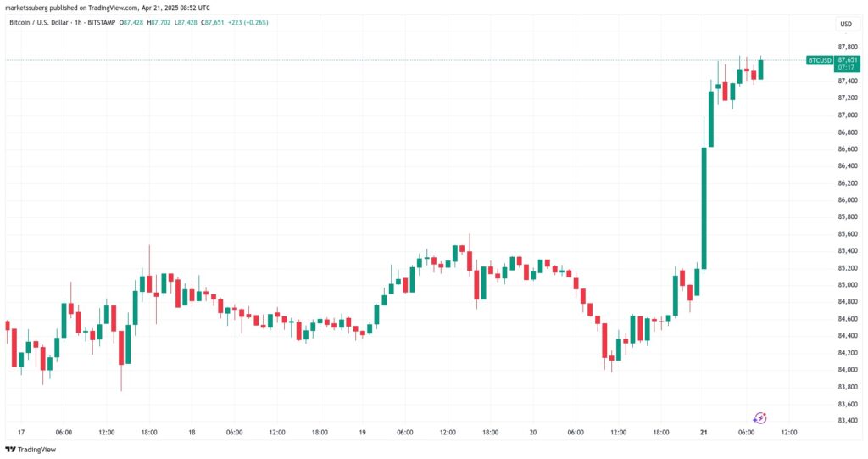This screenshot has width=868, height=459.
Task: Click the 19 date on time axis
Action: pyautogui.click(x=362, y=432)
